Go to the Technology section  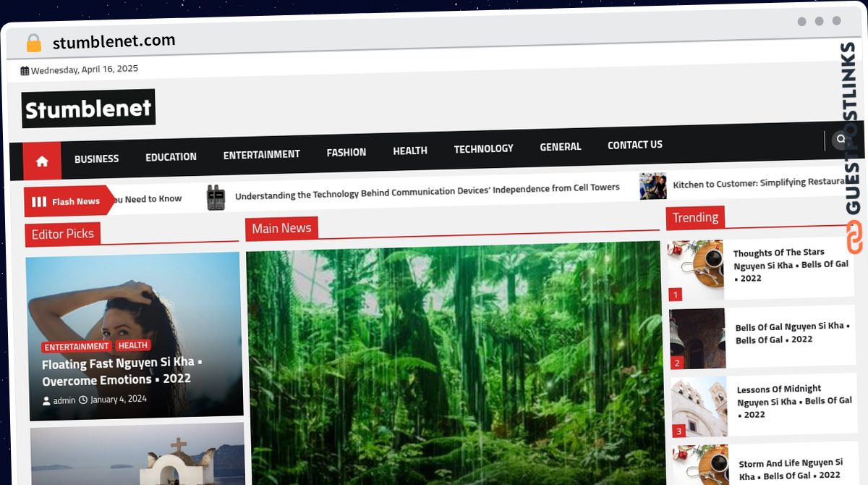(483, 148)
